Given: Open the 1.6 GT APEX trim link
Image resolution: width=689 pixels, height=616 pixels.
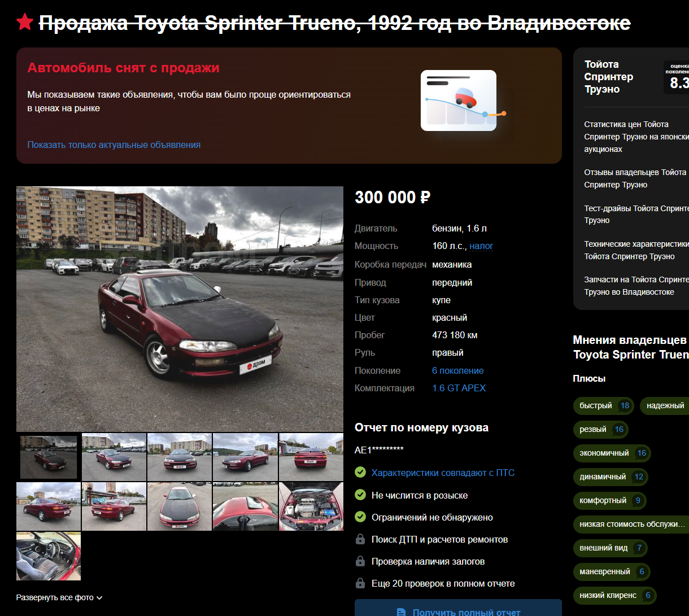Looking at the screenshot, I should click(x=459, y=388).
